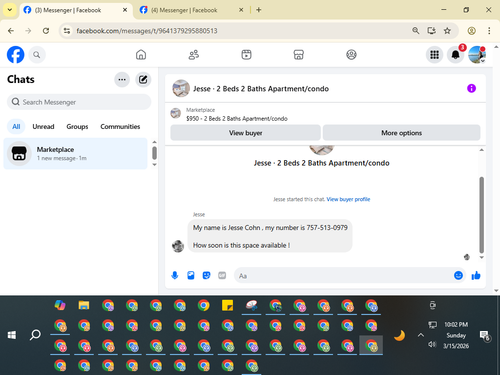Viewport: 500px width, 375px height.
Task: Open the Marketplace storefront icon in navigation
Action: (x=299, y=55)
